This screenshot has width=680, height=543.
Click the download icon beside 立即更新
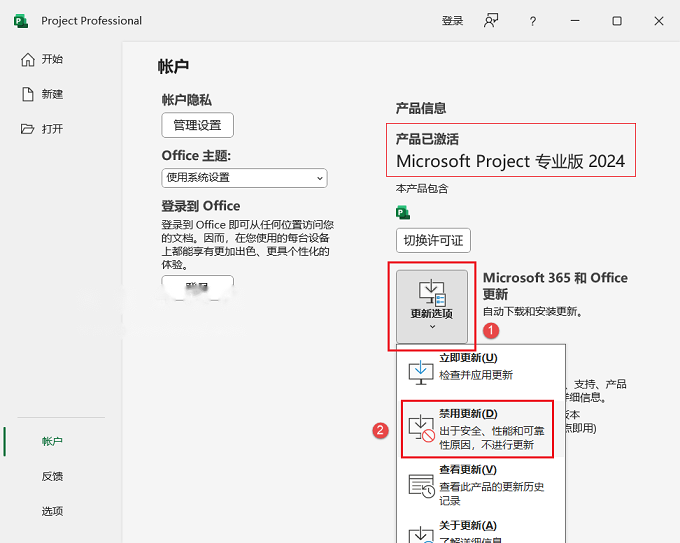pos(421,372)
